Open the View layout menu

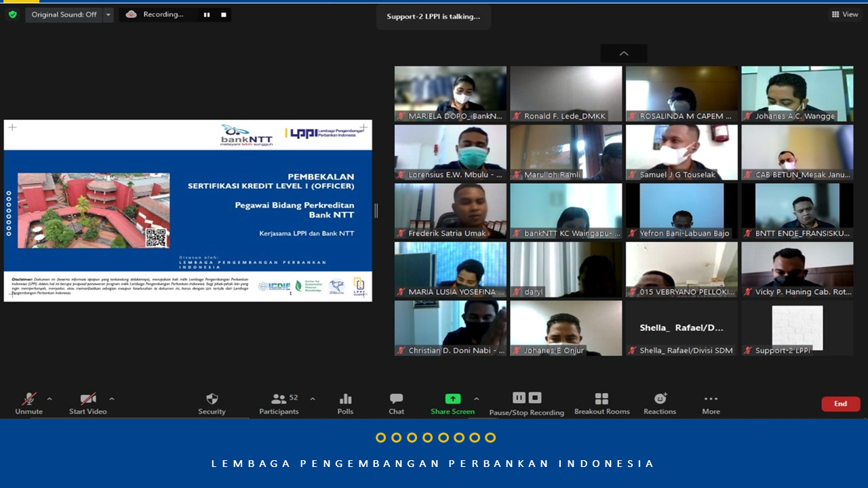click(845, 14)
